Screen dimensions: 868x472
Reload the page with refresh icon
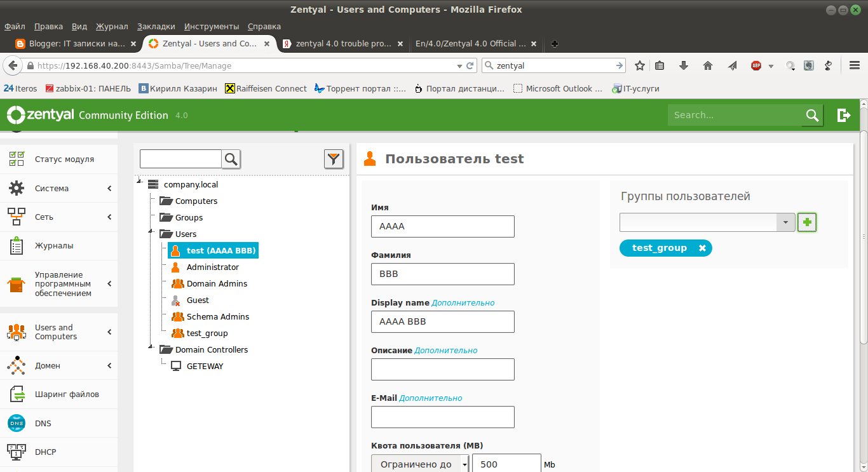point(471,65)
